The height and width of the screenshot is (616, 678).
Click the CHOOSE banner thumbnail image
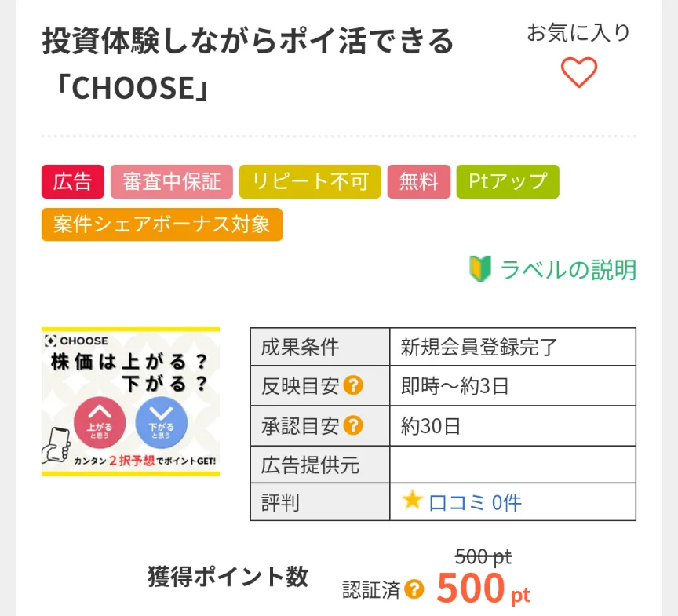[x=130, y=402]
